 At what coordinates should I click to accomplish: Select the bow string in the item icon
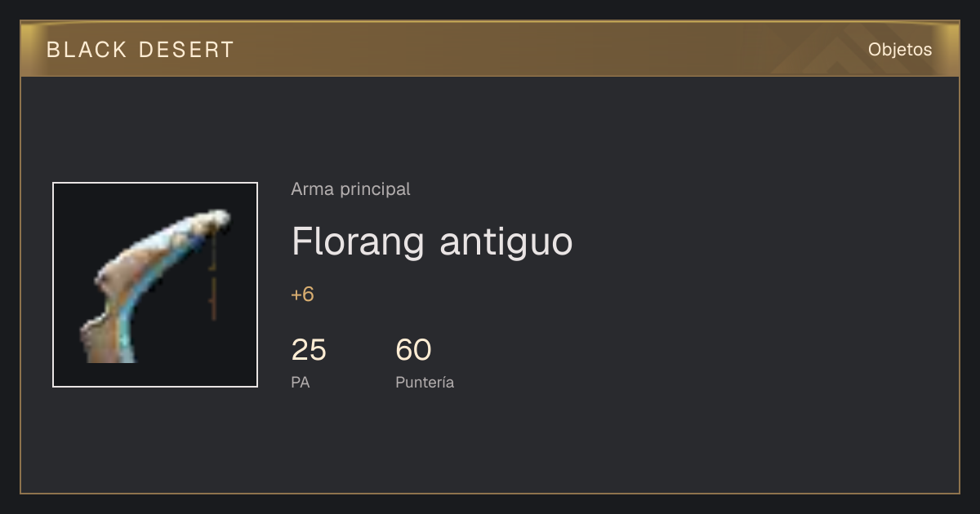click(213, 277)
